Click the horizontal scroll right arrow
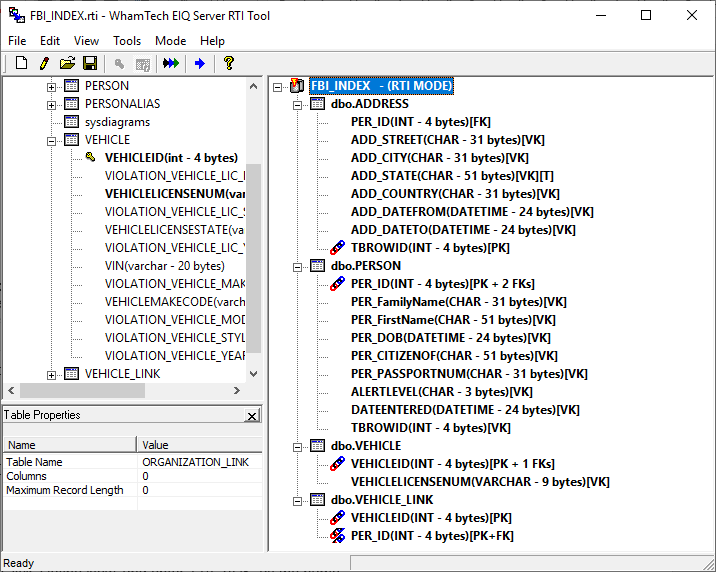Image resolution: width=716 pixels, height=572 pixels. coord(237,390)
